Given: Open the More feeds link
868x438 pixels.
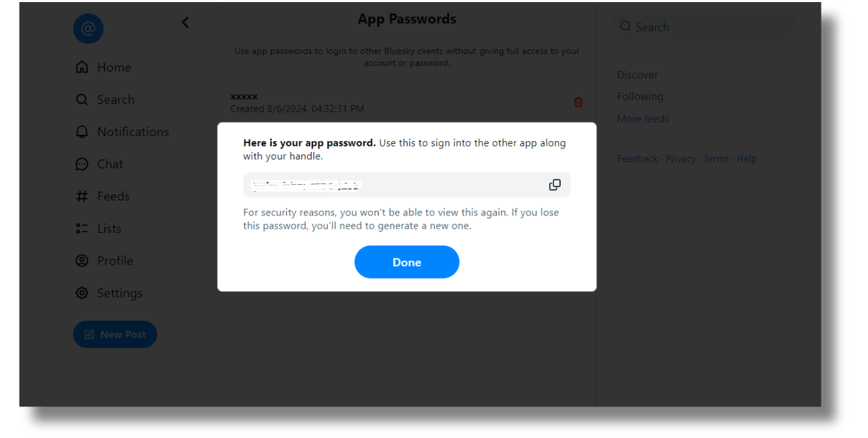Looking at the screenshot, I should [643, 118].
